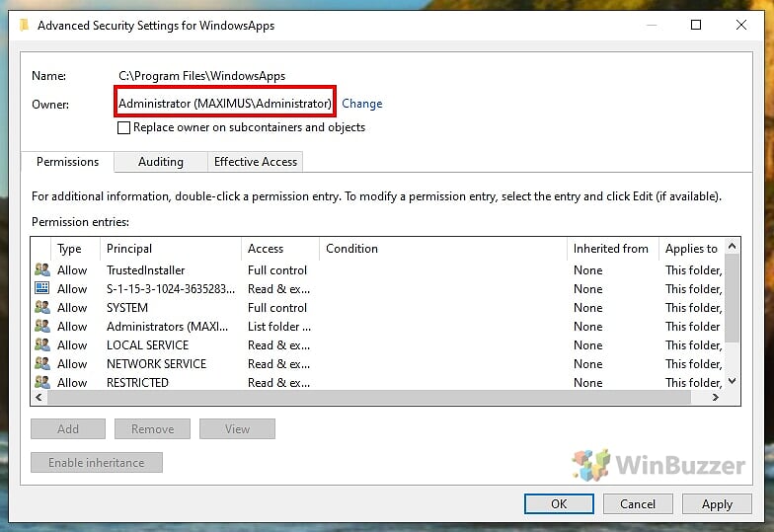The image size is (774, 532).
Task: Click the Apply button
Action: (717, 503)
